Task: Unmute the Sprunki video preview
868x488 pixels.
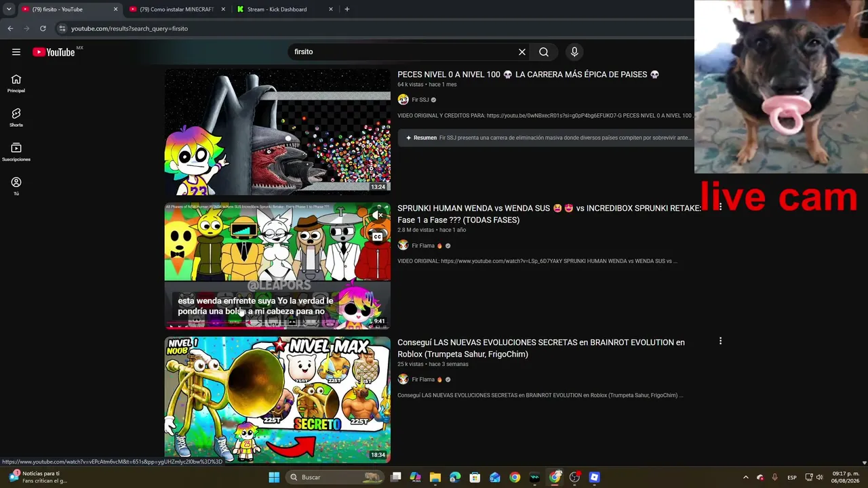Action: coord(377,216)
